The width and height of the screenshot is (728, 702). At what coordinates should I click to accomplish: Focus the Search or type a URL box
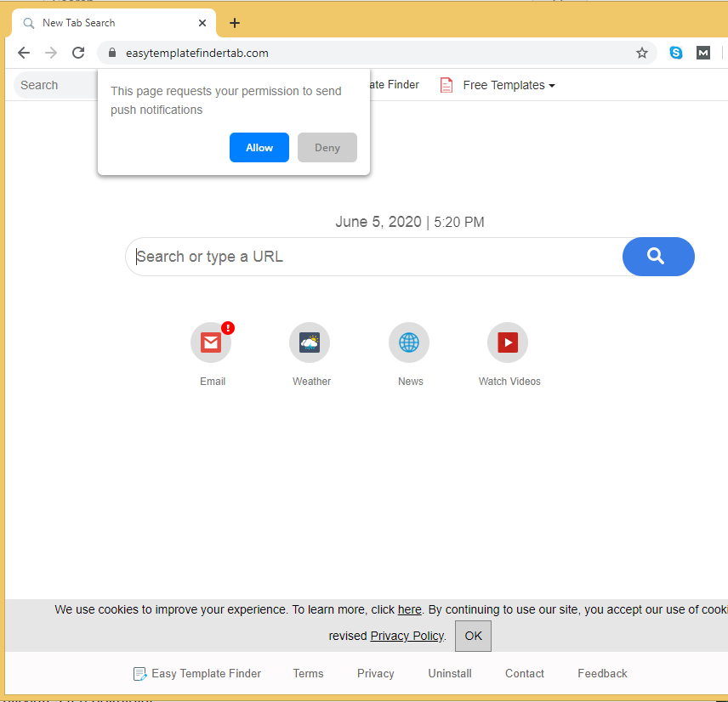[373, 257]
